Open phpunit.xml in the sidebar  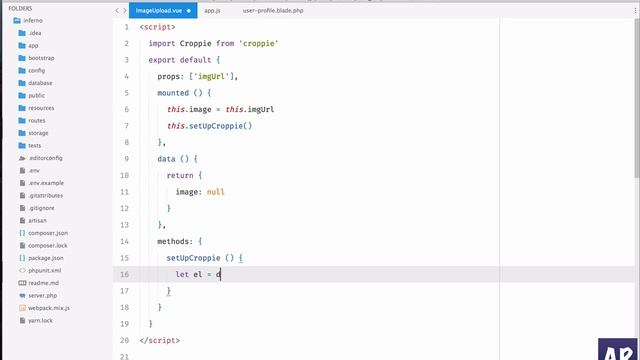click(44, 270)
